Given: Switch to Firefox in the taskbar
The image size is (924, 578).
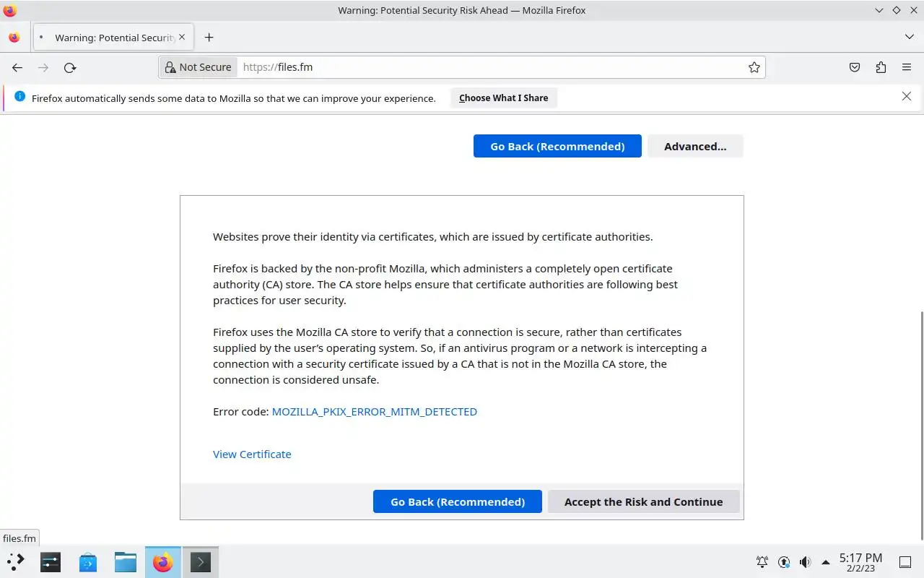Looking at the screenshot, I should click(x=163, y=561).
